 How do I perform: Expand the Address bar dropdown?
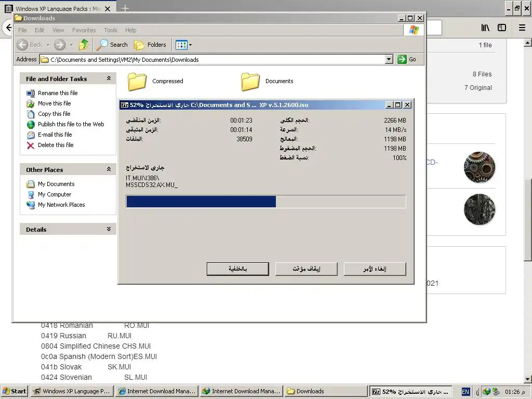coord(389,59)
